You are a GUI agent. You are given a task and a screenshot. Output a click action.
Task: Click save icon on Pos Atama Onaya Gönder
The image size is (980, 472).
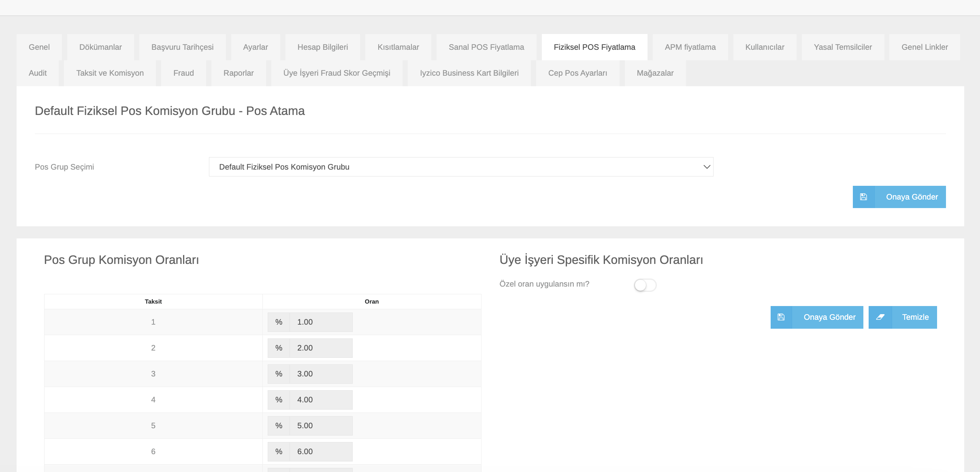pyautogui.click(x=863, y=197)
